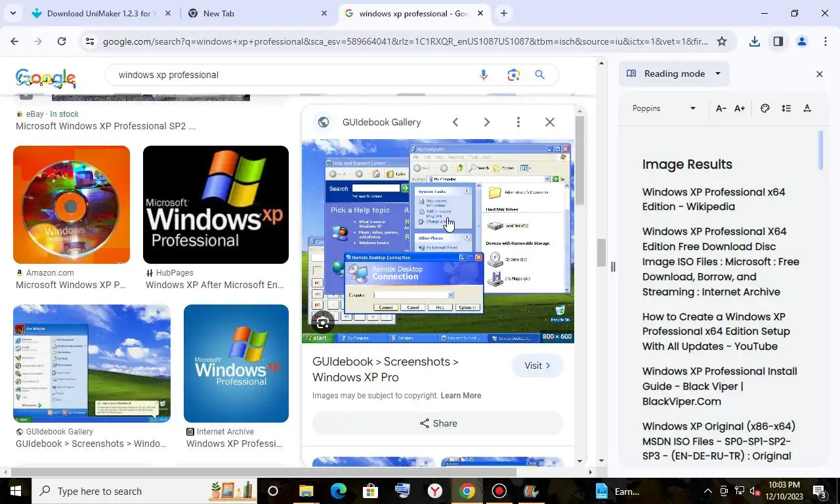Viewport: 840px width, 504px height.
Task: Search by image with Google Lens icon
Action: click(514, 75)
